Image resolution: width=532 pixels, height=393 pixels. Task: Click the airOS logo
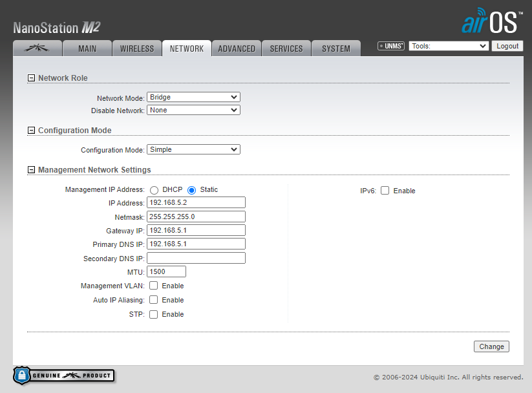[491, 21]
